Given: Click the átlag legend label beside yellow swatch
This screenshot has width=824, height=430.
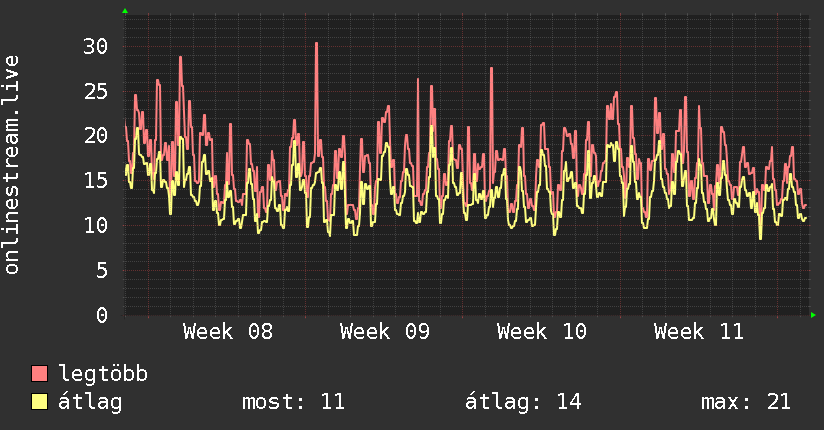Looking at the screenshot, I should pos(90,402).
